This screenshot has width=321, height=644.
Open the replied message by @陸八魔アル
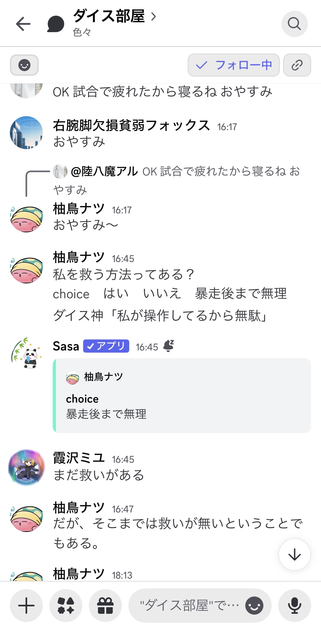tap(176, 172)
